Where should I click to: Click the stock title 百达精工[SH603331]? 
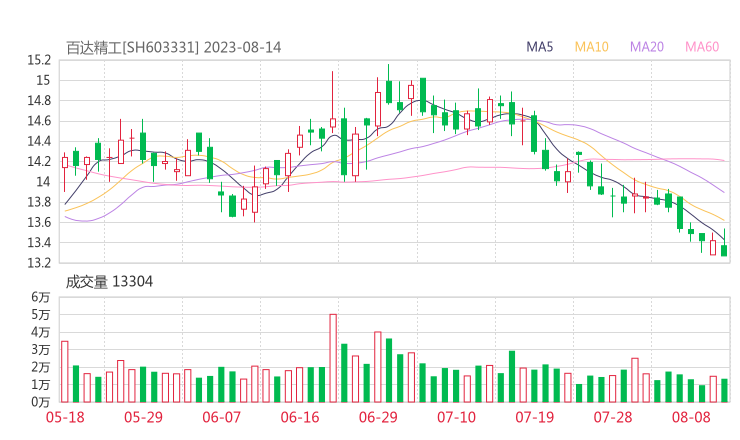click(x=133, y=48)
